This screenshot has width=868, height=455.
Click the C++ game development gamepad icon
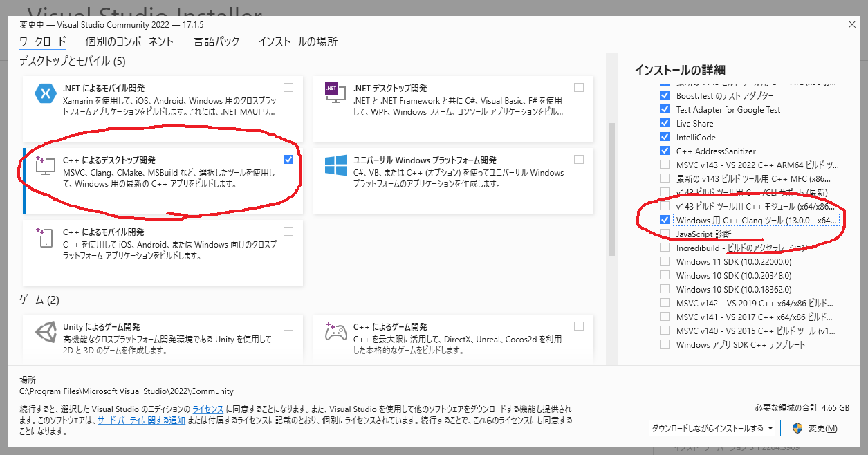tap(335, 333)
